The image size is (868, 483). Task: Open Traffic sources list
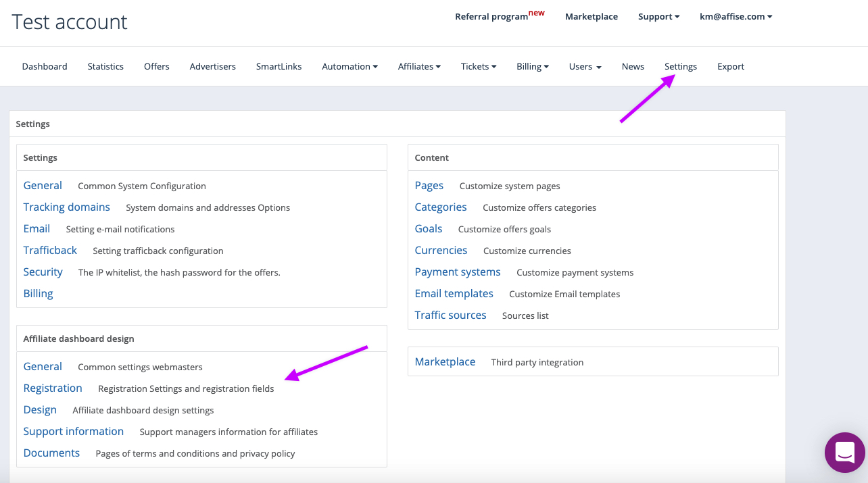(450, 315)
